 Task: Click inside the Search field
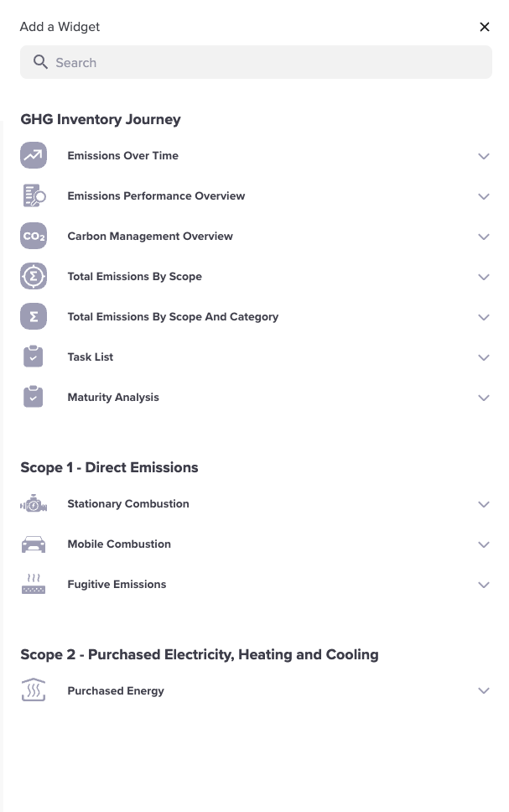click(256, 62)
